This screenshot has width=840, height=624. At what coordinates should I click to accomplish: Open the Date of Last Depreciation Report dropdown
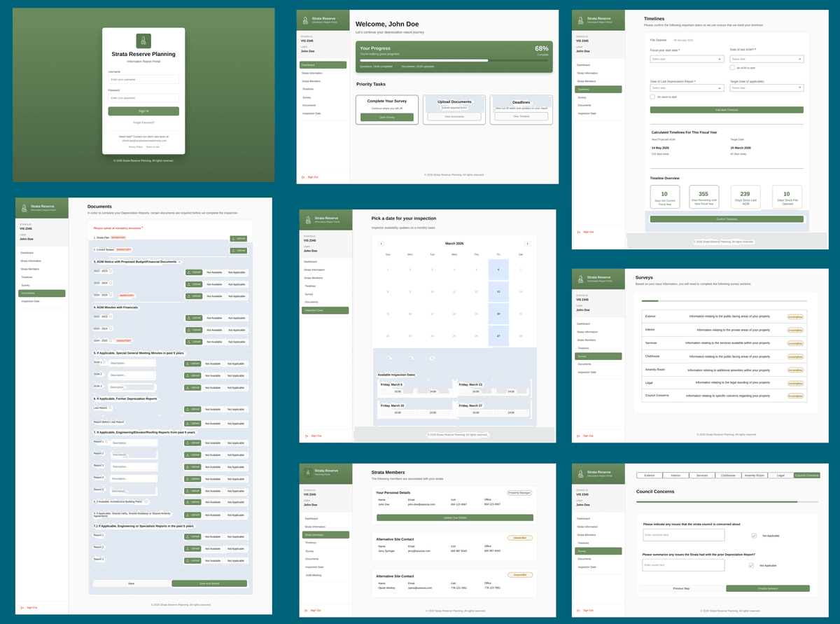tap(687, 87)
